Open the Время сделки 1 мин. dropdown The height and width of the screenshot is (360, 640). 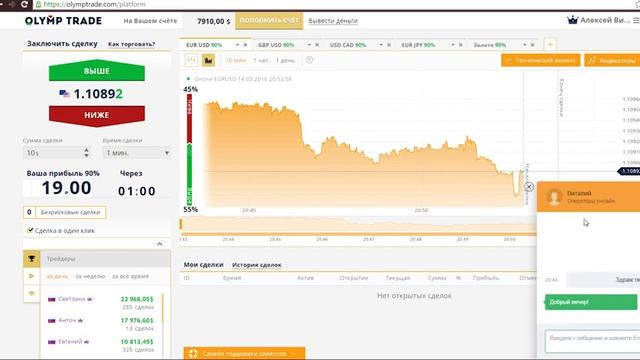(x=137, y=153)
